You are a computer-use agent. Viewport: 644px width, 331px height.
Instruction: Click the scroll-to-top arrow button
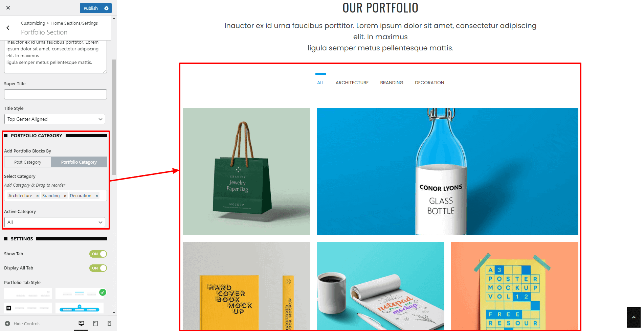[634, 317]
